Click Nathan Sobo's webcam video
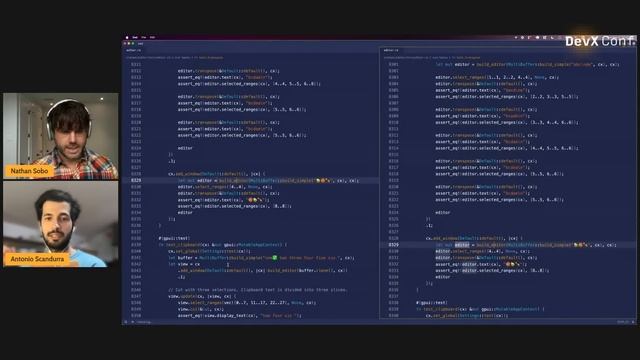The width and height of the screenshot is (640, 360). click(x=61, y=136)
